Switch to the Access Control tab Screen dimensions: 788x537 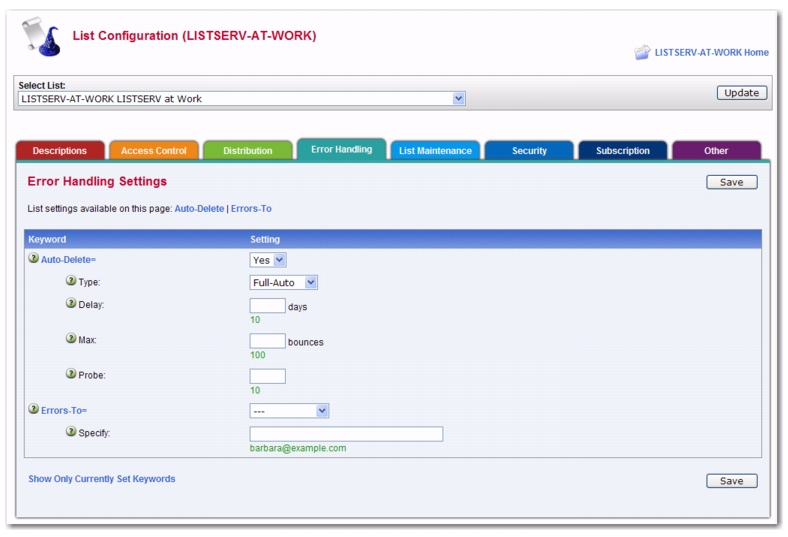pyautogui.click(x=154, y=151)
